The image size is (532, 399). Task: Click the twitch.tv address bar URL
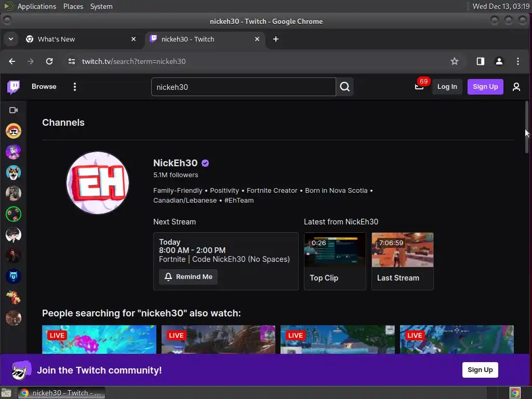coord(134,61)
